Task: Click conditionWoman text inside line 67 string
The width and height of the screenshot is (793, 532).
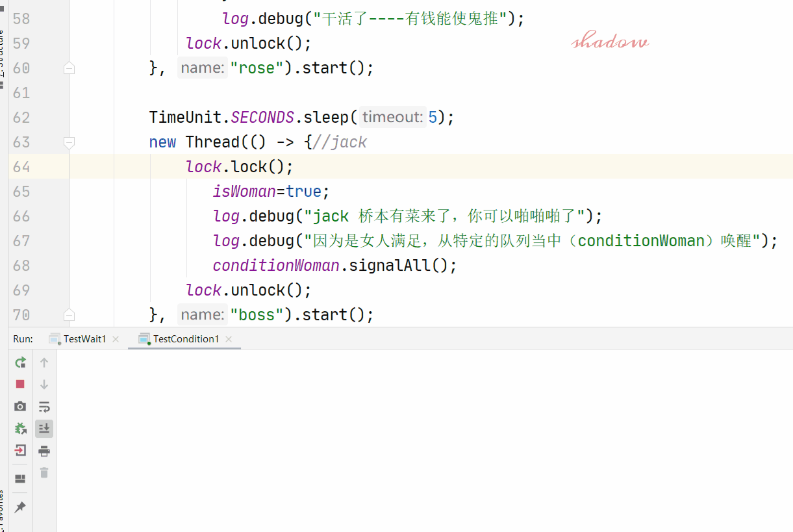Action: click(641, 240)
